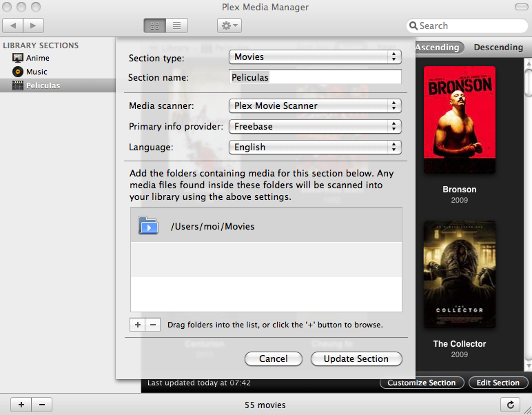Click the Movies folder icon
The image size is (532, 415).
coord(148,225)
